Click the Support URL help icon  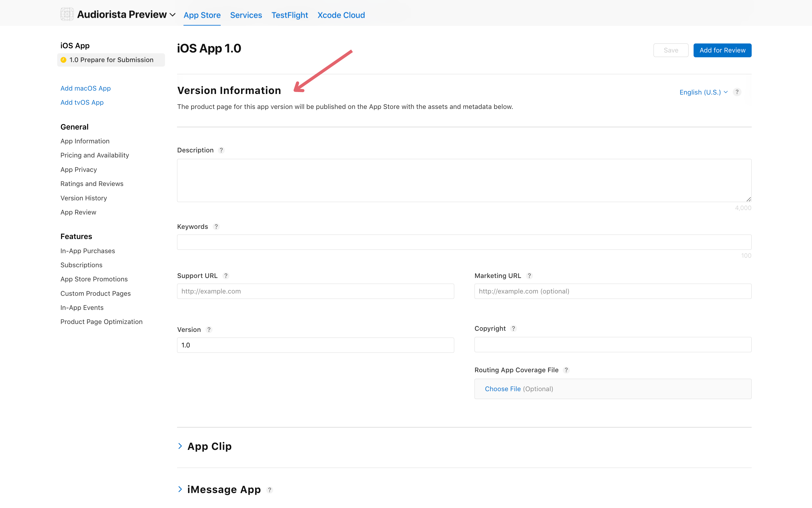tap(226, 276)
